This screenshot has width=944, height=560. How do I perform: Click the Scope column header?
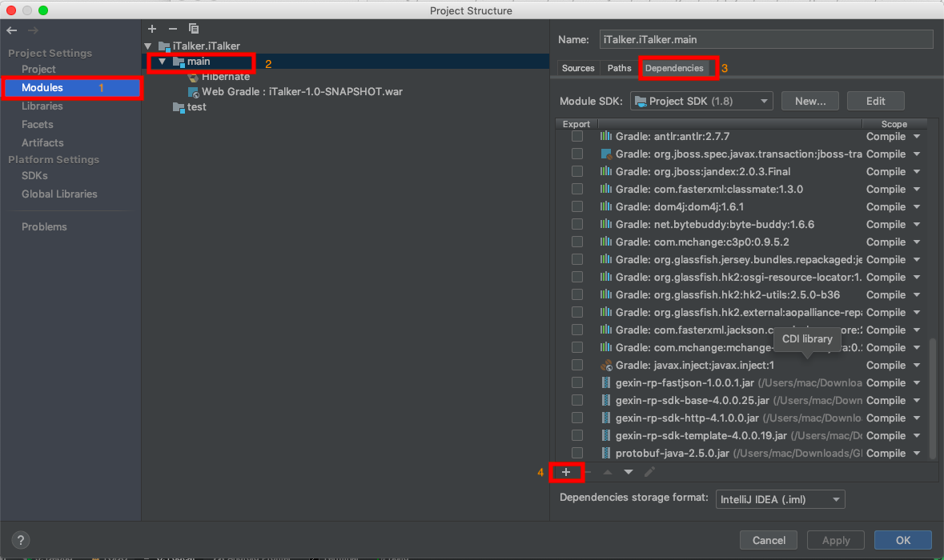pos(894,124)
